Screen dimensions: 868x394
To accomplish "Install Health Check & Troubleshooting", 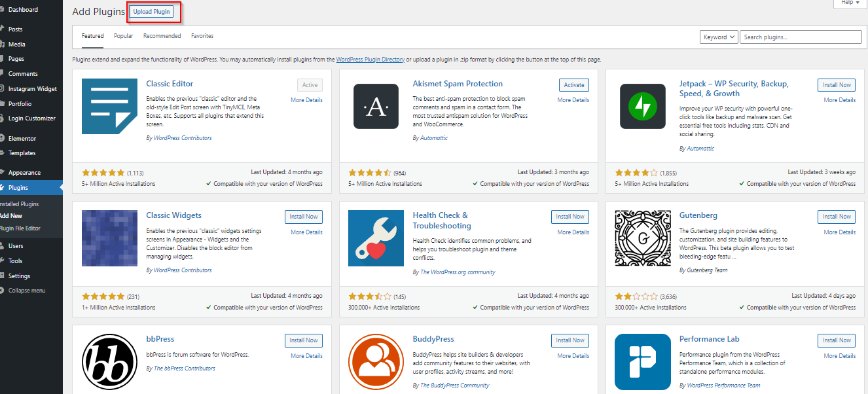I will pyautogui.click(x=570, y=217).
